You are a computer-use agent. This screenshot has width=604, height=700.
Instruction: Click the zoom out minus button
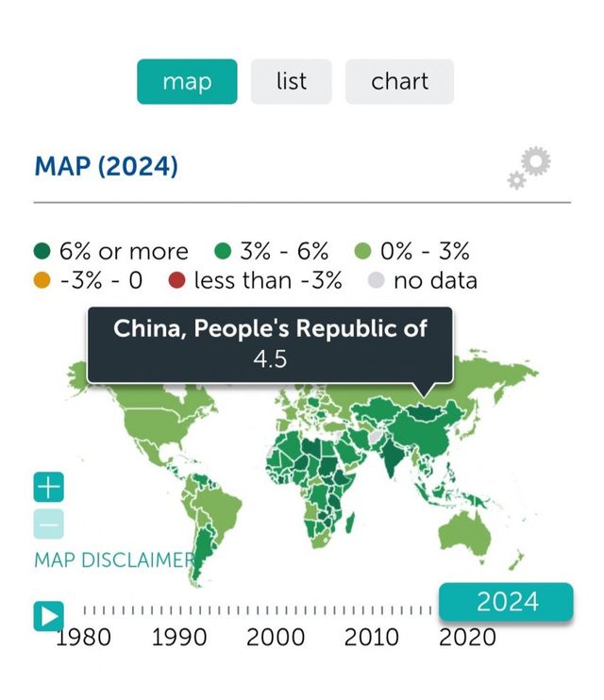click(x=49, y=523)
